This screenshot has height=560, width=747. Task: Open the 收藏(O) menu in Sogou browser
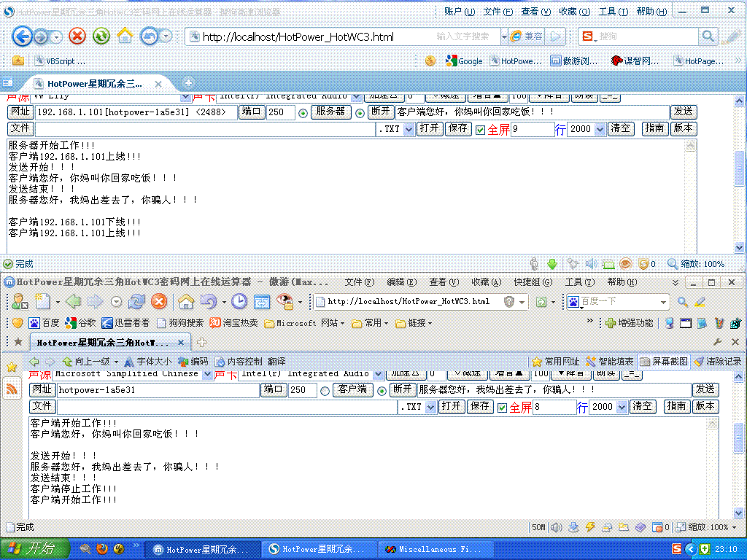pos(575,12)
